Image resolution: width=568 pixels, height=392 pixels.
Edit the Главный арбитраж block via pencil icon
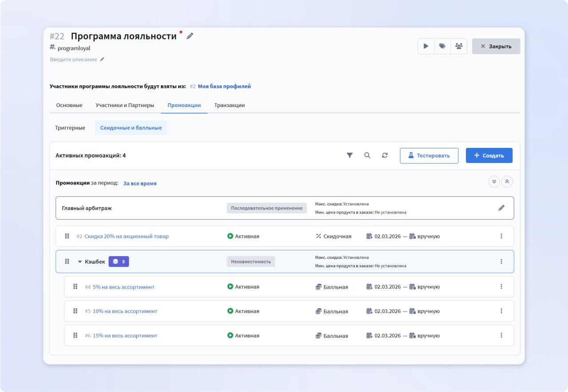[501, 207]
